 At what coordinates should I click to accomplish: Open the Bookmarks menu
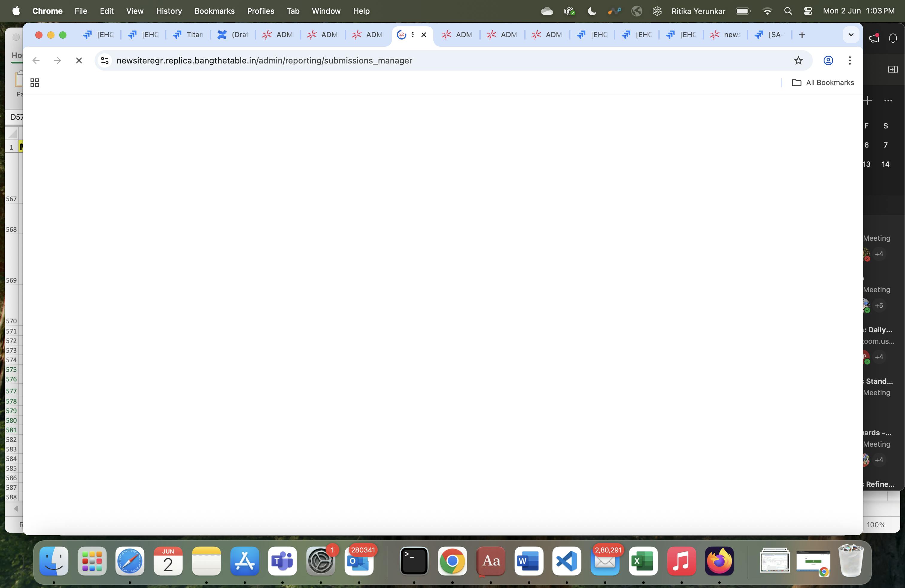215,11
